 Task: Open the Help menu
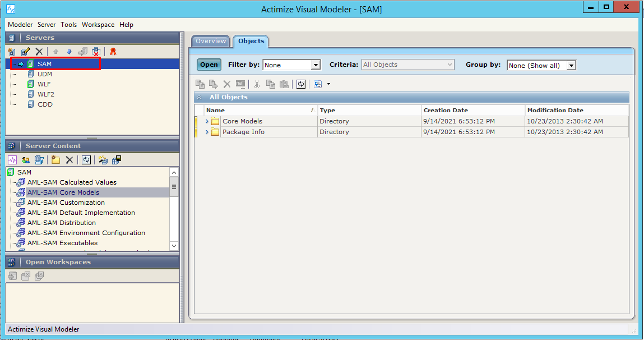[127, 25]
